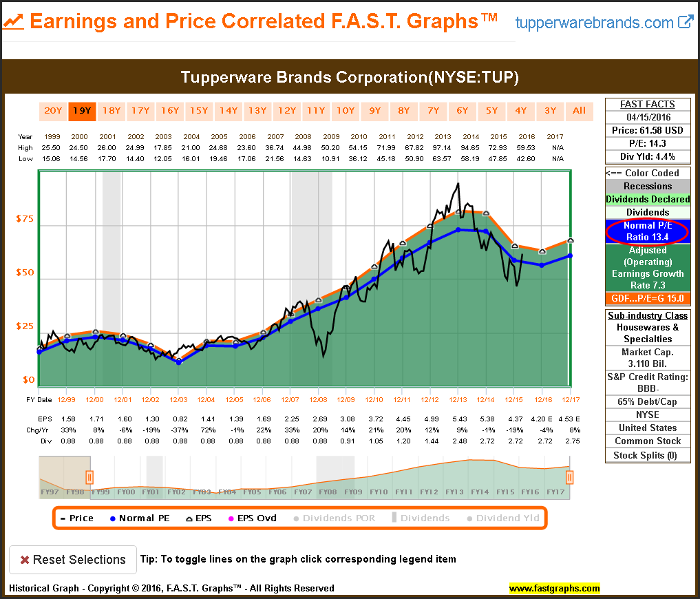Select the All time range tab

tap(579, 111)
